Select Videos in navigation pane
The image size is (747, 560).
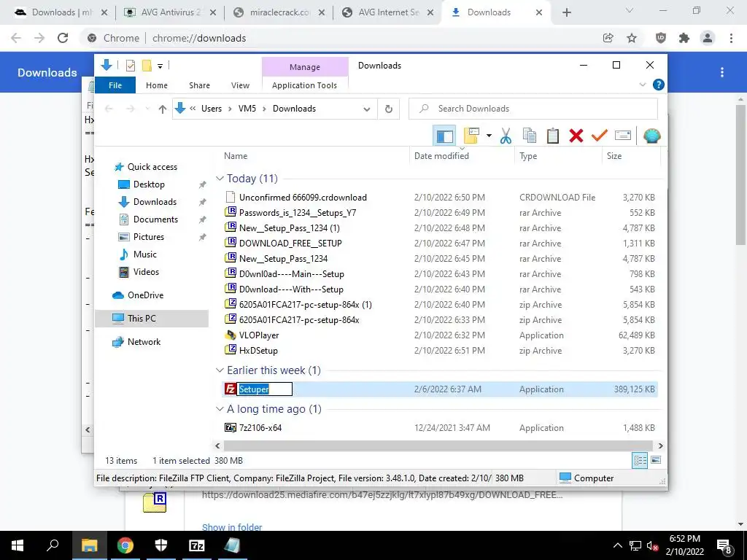click(146, 272)
